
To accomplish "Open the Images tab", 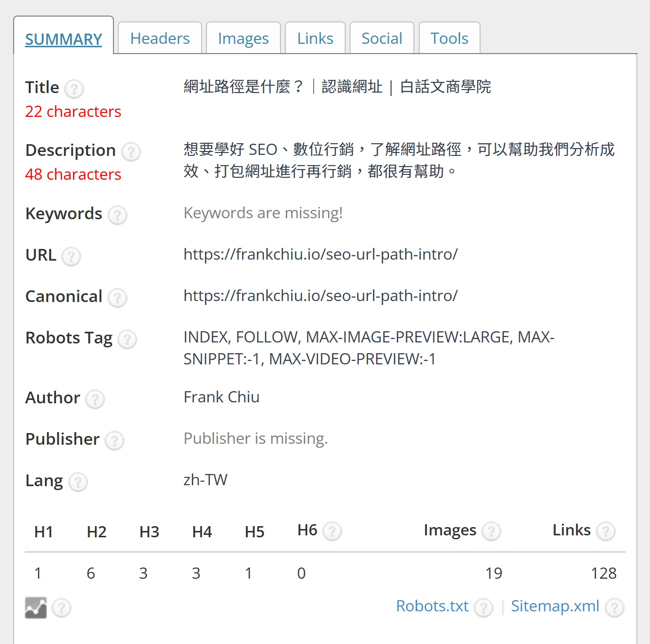I will point(243,38).
